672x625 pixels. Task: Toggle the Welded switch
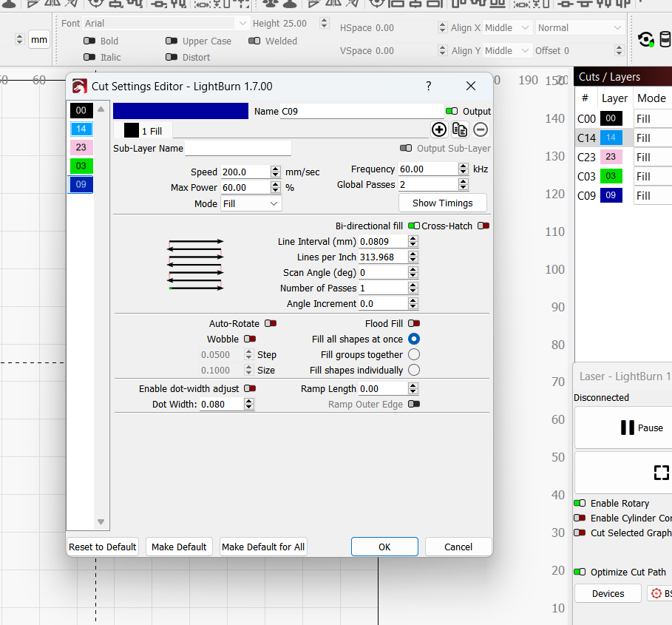(254, 41)
